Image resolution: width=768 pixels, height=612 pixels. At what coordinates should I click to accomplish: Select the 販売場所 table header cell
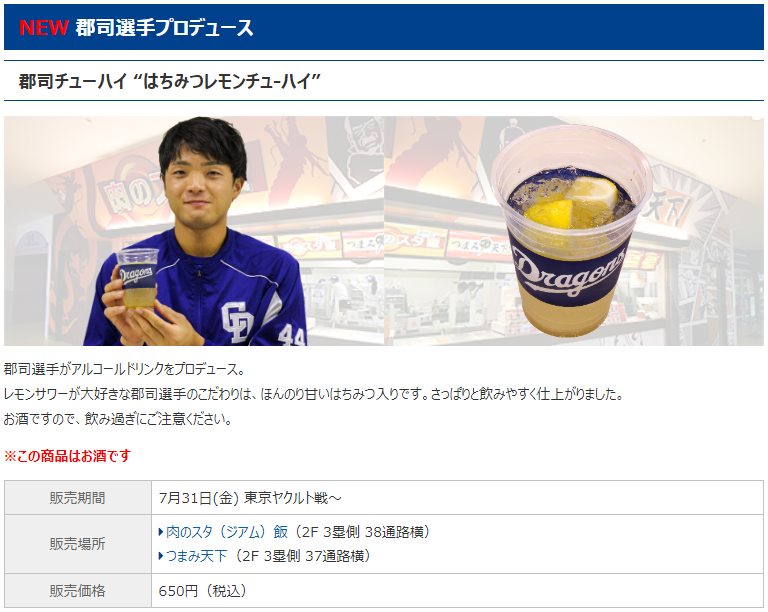tap(78, 544)
